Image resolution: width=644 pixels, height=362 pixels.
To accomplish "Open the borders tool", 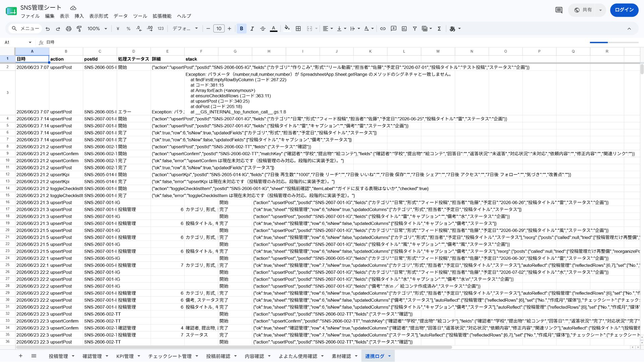I will [x=298, y=29].
